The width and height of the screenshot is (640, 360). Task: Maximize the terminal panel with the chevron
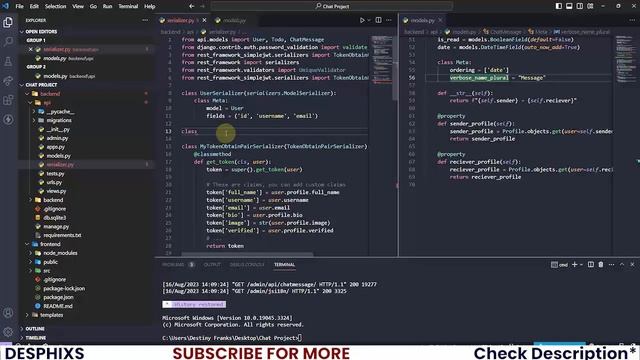tap(622, 264)
